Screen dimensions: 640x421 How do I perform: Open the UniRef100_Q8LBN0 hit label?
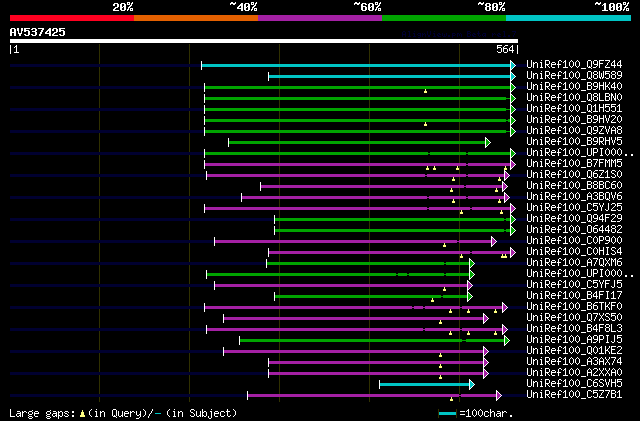[x=574, y=97]
